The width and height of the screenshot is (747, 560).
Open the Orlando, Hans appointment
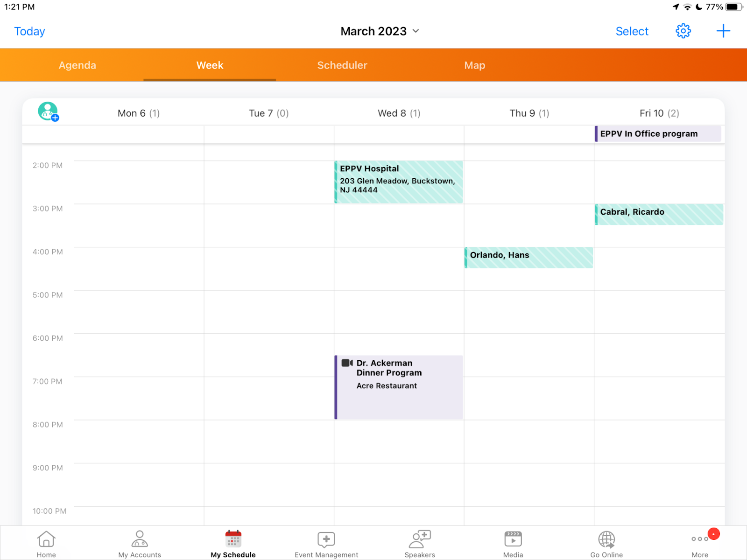529,258
